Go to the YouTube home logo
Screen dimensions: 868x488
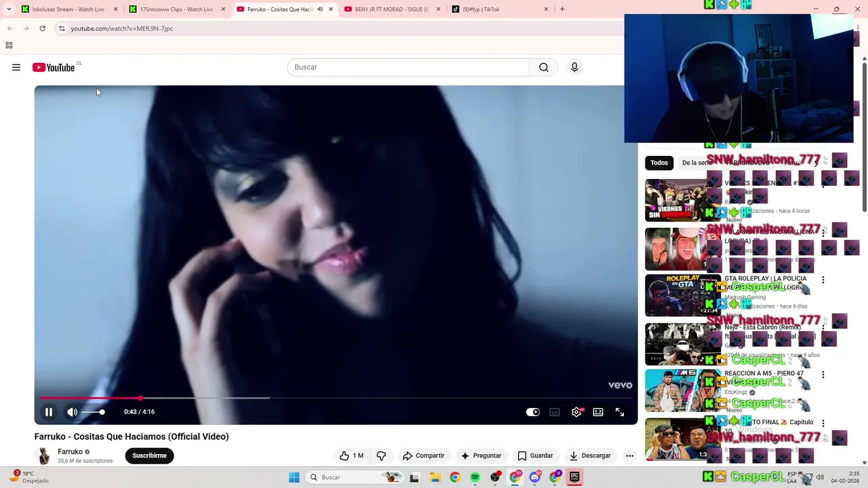(54, 67)
